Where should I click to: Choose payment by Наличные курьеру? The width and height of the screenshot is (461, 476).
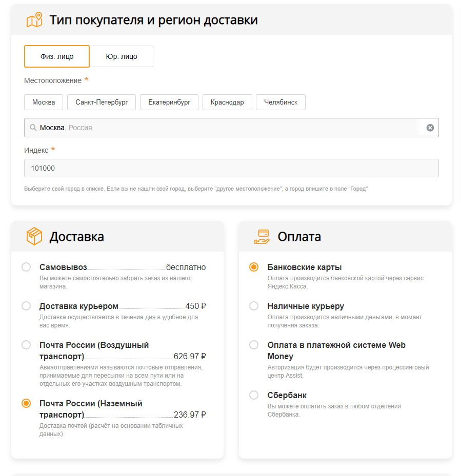coord(254,306)
